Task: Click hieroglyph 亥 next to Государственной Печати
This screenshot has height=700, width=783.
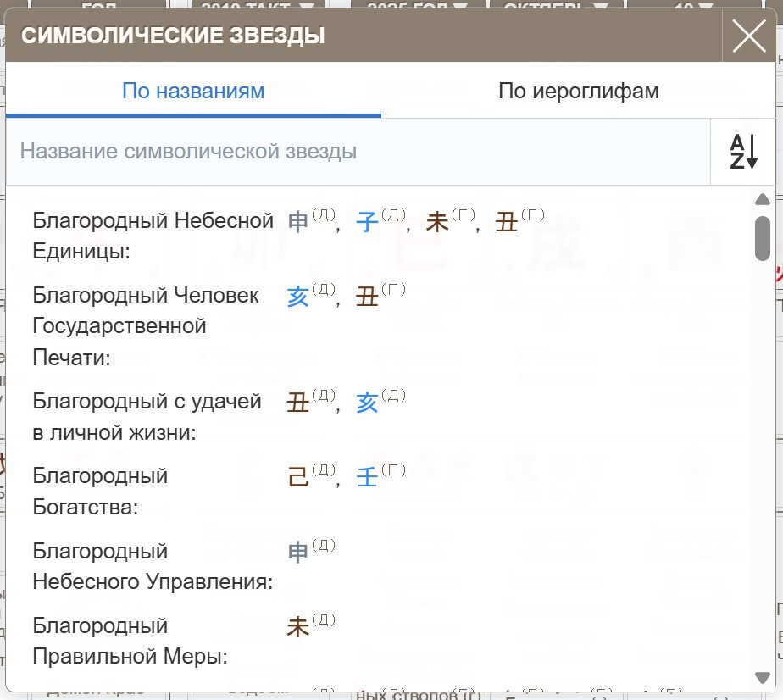Action: (297, 295)
